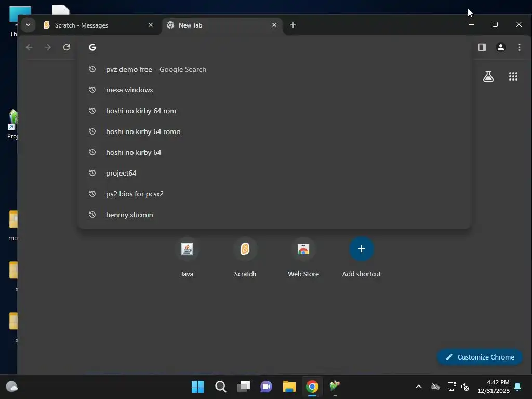
Task: Choose 'hoshi no kirby 64 romo' suggestion
Action: pos(274,131)
